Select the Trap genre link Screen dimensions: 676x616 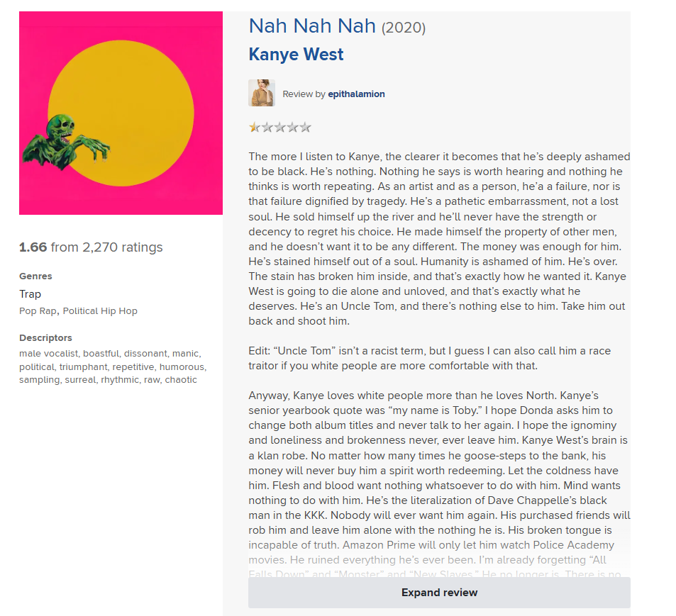(x=31, y=294)
